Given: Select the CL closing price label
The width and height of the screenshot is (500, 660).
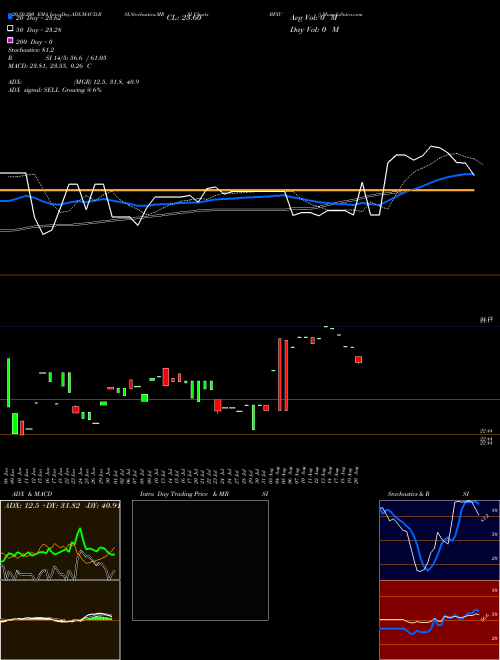Looking at the screenshot, I should pos(184,18).
